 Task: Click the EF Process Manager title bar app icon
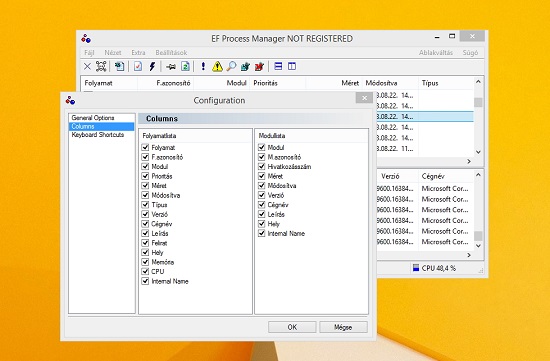pos(86,39)
